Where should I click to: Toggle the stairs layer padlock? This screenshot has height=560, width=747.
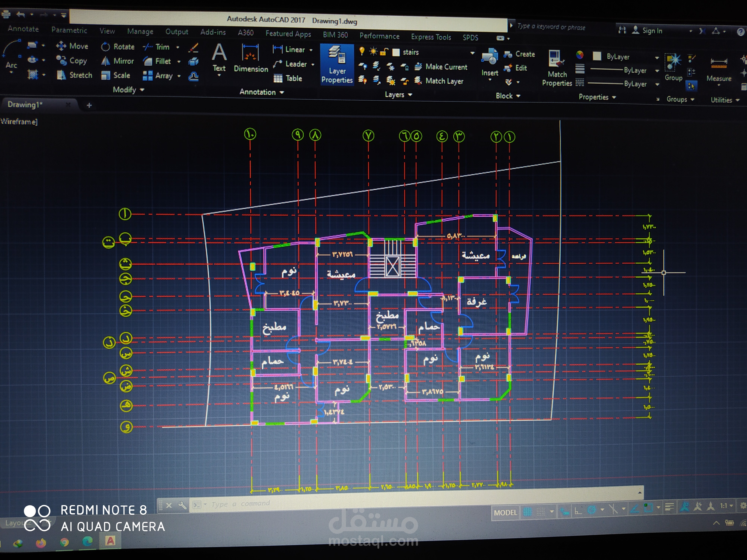point(384,52)
